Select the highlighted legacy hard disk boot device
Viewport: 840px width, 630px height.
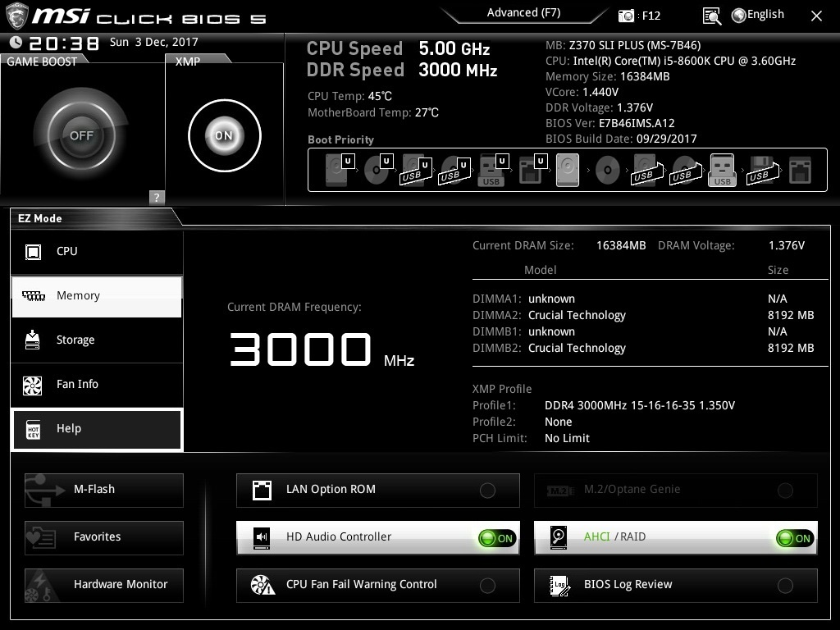[568, 170]
